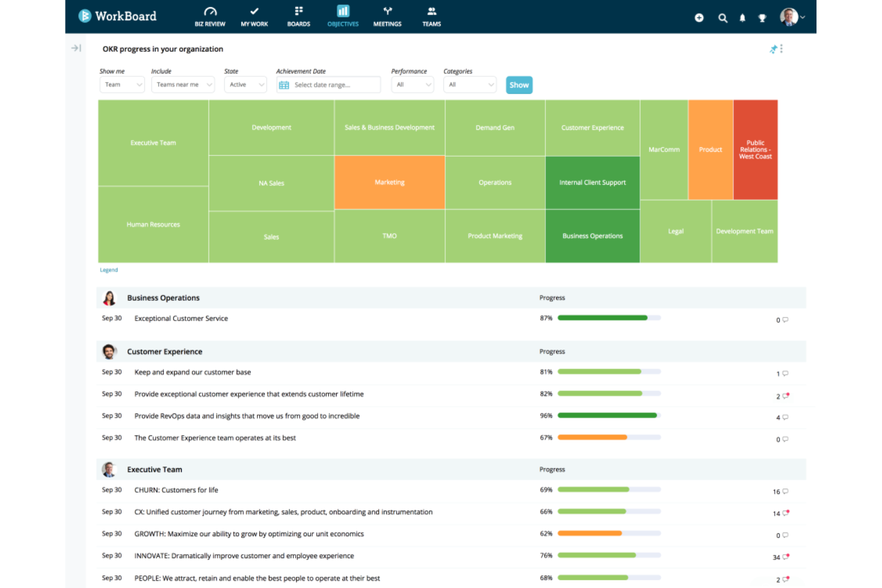Open notifications via the bell icon

(742, 18)
